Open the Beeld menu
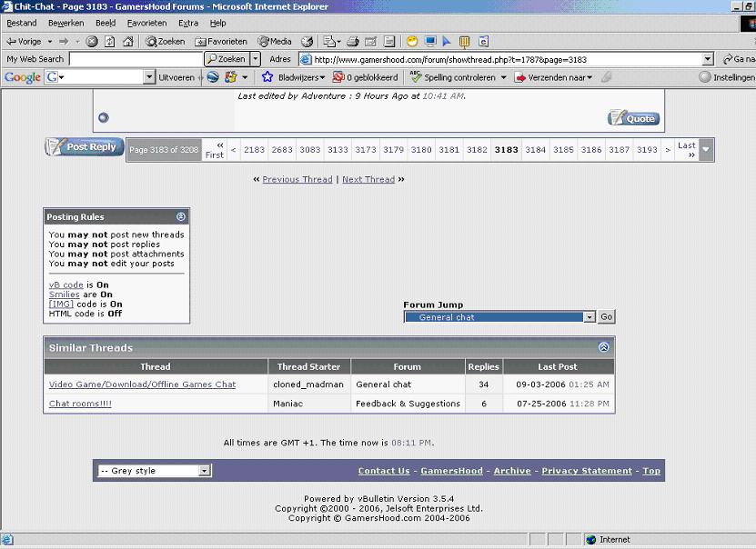The height and width of the screenshot is (549, 756). pyautogui.click(x=106, y=23)
